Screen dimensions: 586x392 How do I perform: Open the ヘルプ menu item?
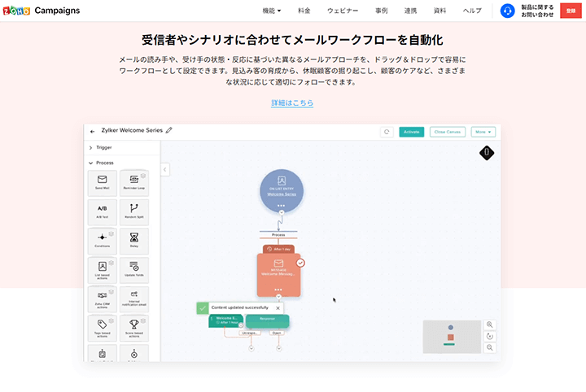(x=472, y=11)
